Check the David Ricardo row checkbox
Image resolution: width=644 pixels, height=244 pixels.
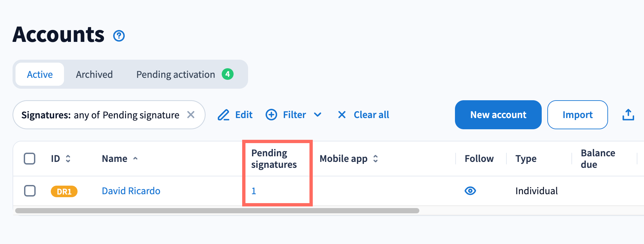pyautogui.click(x=30, y=191)
